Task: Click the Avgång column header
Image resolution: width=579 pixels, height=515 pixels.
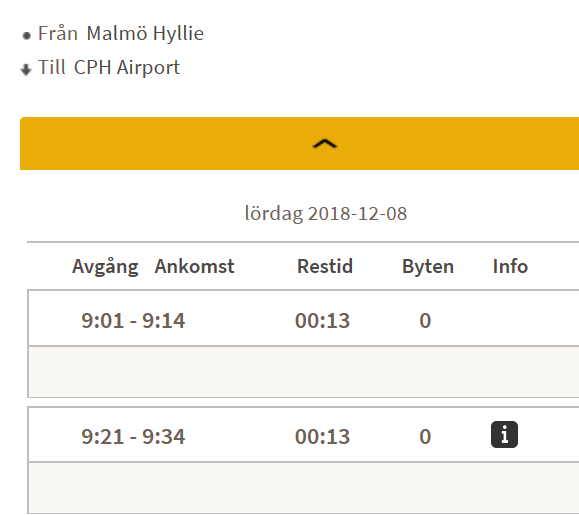Action: (105, 267)
